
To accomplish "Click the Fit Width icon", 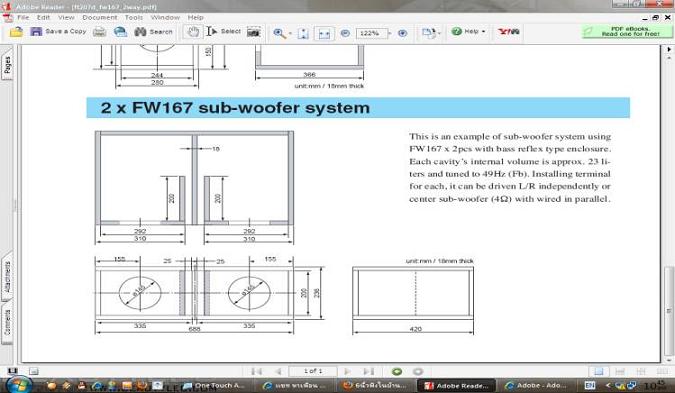I will click(324, 33).
